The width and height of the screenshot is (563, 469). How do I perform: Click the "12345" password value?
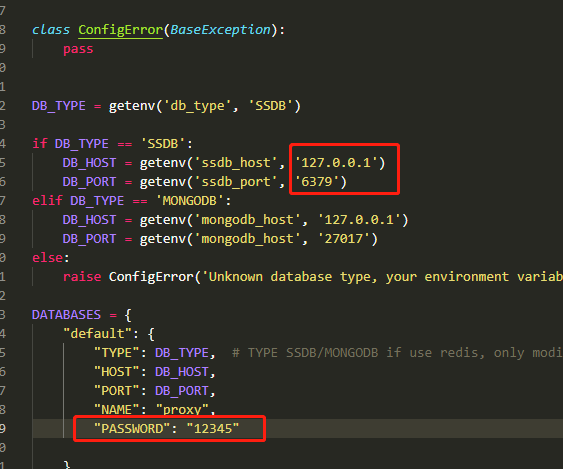tap(213, 429)
